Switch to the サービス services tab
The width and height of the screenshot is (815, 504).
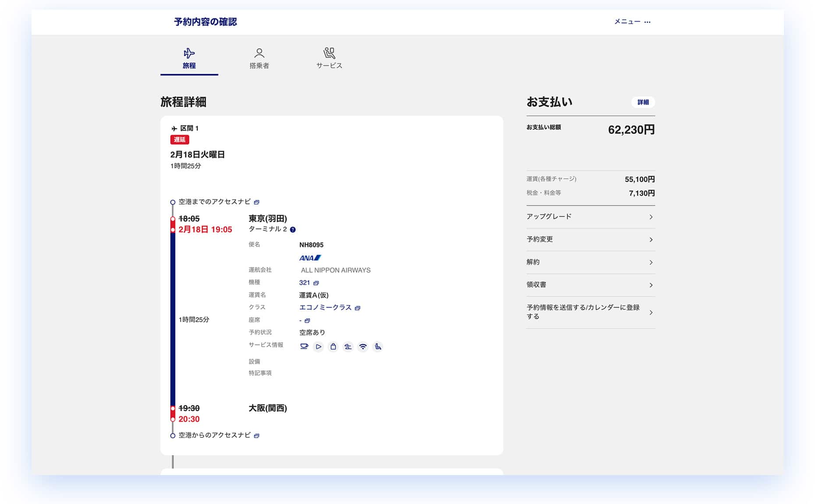point(329,59)
